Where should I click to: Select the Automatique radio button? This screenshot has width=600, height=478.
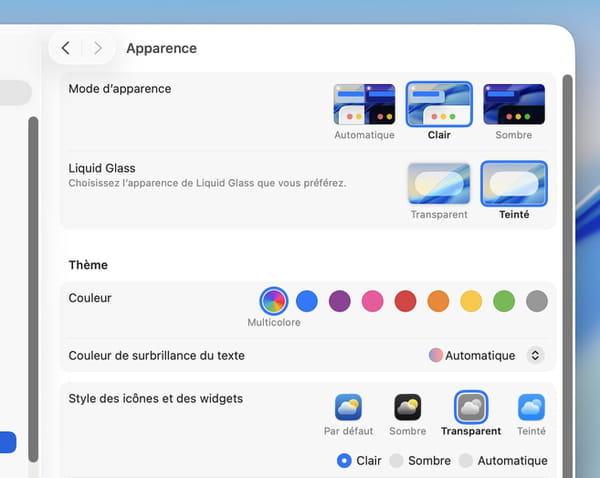point(465,461)
